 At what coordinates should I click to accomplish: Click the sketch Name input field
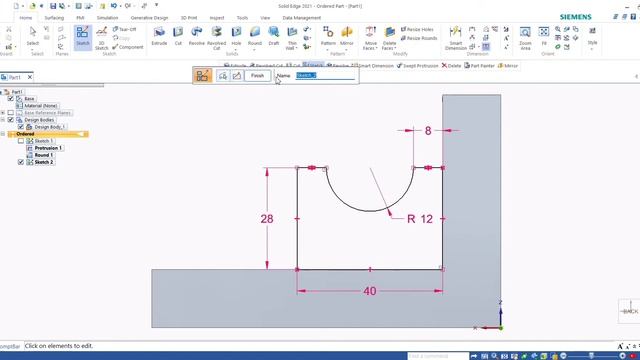[x=325, y=76]
